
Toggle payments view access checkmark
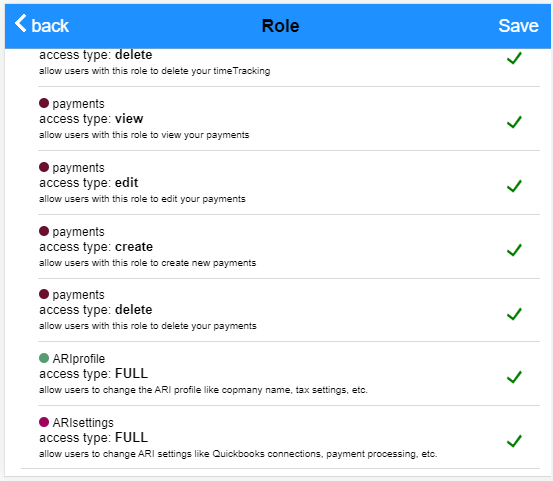tap(514, 122)
